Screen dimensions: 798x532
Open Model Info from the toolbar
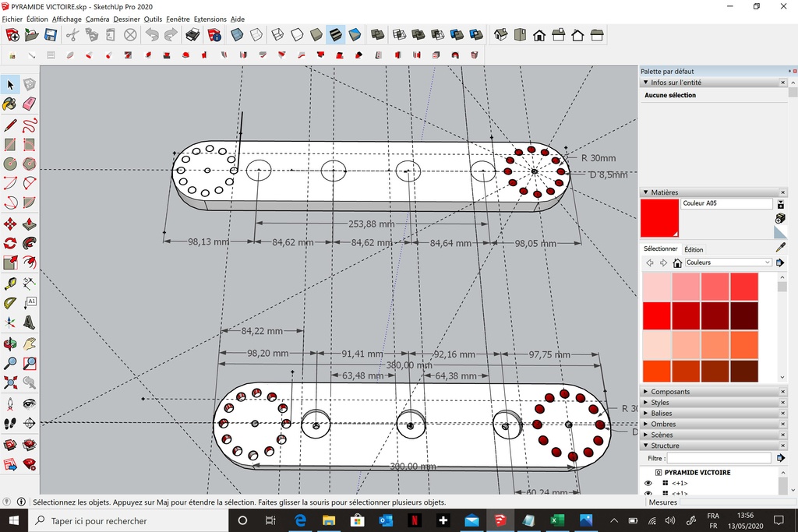214,35
